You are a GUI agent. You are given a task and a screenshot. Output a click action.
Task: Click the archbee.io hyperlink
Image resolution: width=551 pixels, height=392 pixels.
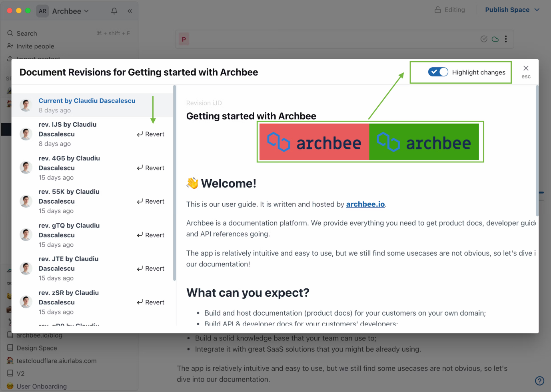[365, 204]
